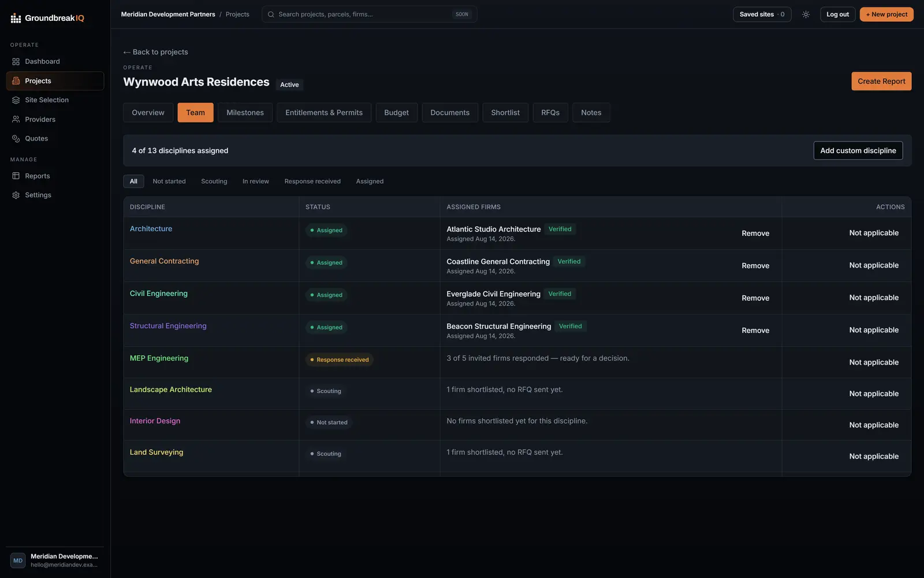Viewport: 924px width, 578px height.
Task: Go back to projects link
Action: 155,52
